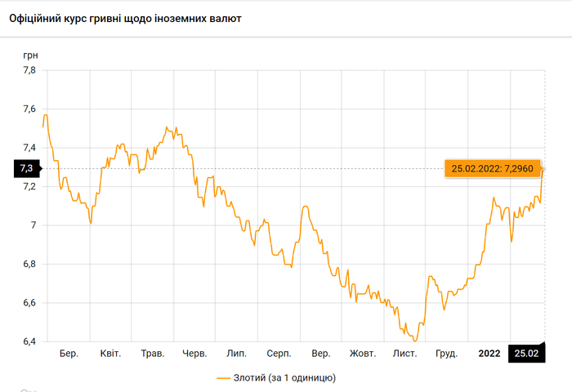Click the chart title about official hryvnia rate
The image size is (572, 392).
click(124, 17)
